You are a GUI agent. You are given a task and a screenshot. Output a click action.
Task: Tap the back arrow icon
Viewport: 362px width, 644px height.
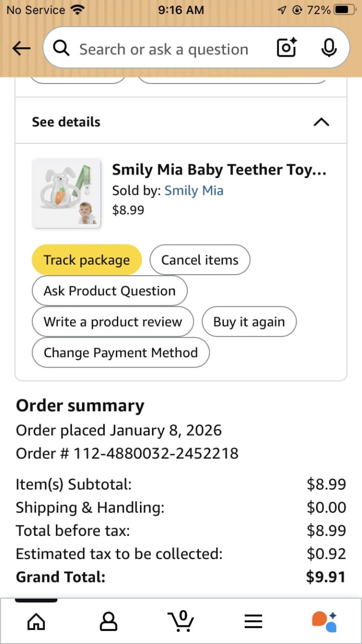coord(21,48)
